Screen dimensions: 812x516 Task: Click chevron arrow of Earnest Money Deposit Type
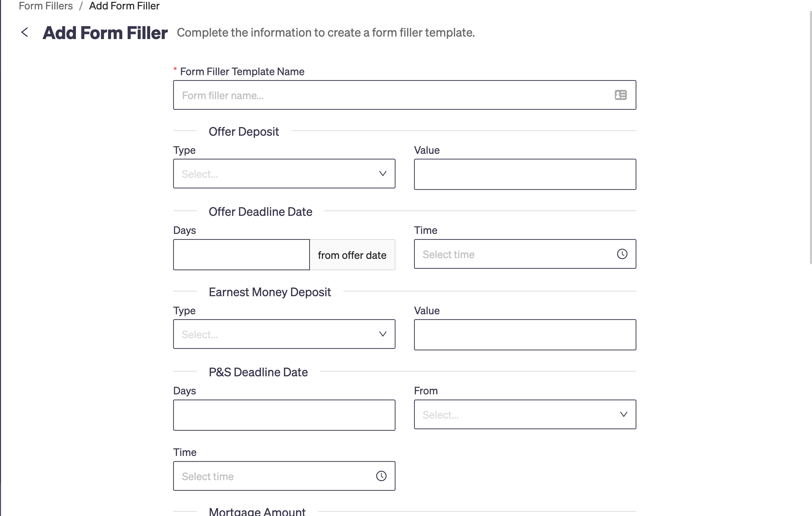(x=382, y=334)
